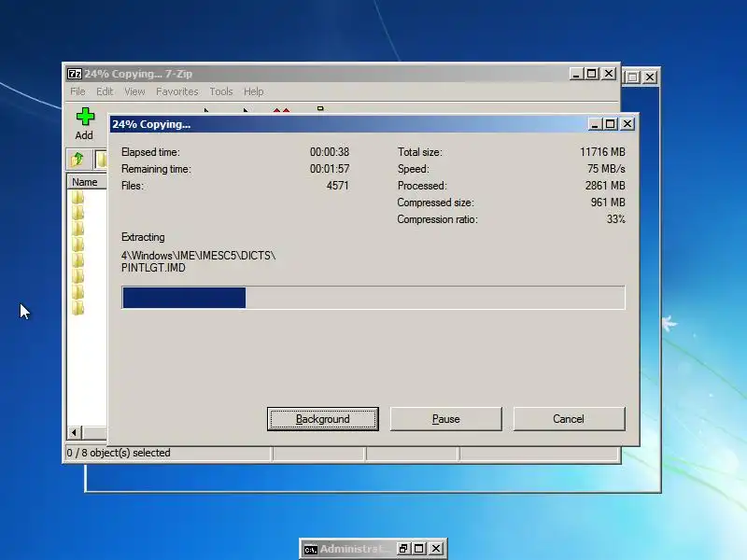Image resolution: width=747 pixels, height=560 pixels.
Task: Open the Favorites menu
Action: 177,91
